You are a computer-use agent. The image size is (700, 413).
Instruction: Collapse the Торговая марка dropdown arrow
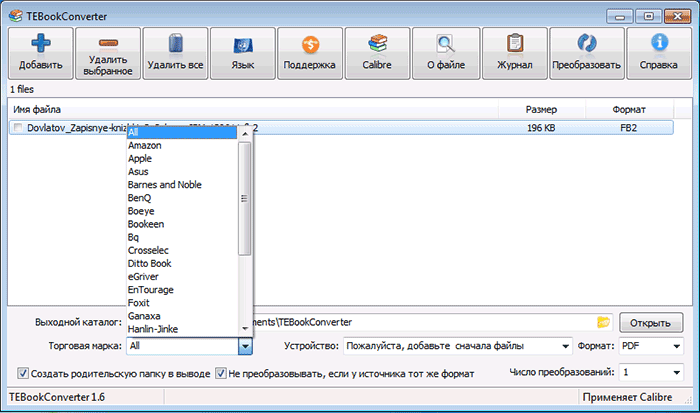(245, 346)
